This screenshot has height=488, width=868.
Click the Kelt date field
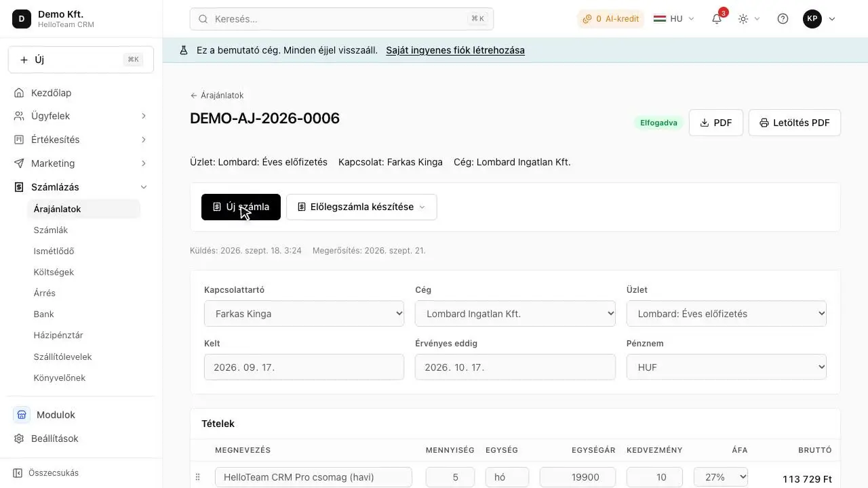(x=304, y=367)
